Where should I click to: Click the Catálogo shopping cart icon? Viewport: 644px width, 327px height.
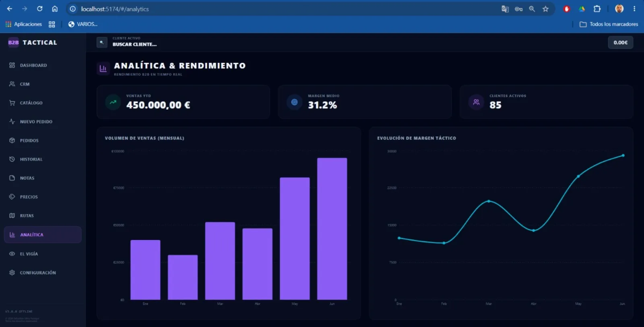[12, 103]
